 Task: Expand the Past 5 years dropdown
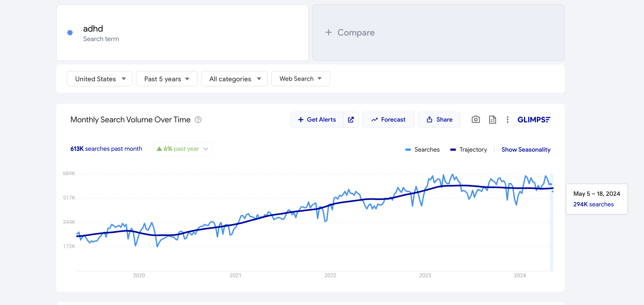coord(166,79)
